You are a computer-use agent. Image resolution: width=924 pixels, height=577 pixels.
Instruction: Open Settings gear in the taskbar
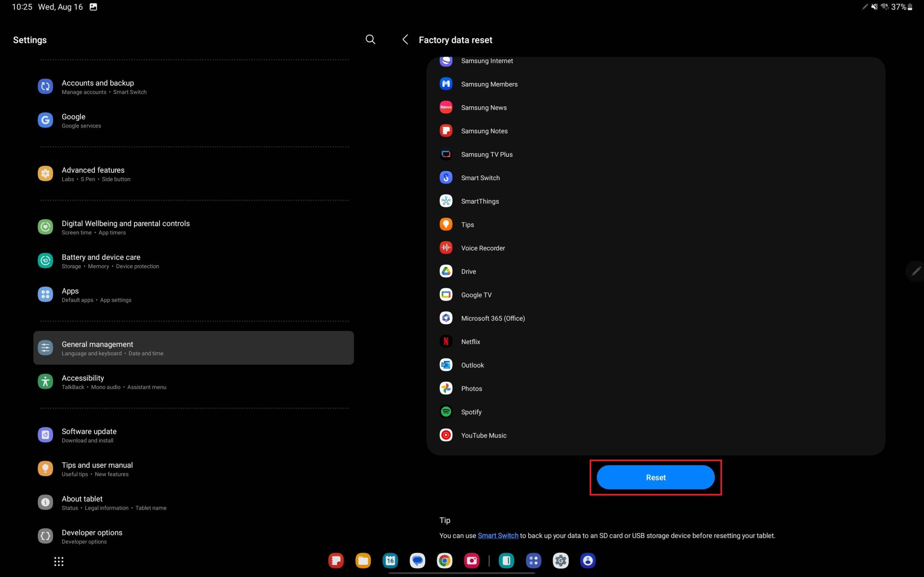tap(561, 561)
